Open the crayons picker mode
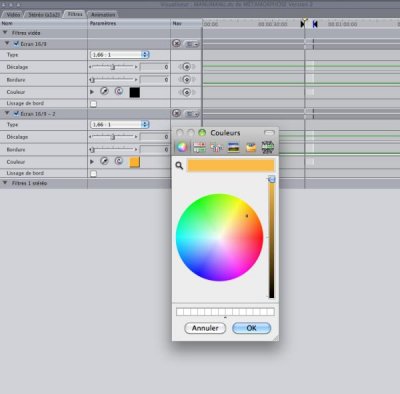 click(x=251, y=147)
